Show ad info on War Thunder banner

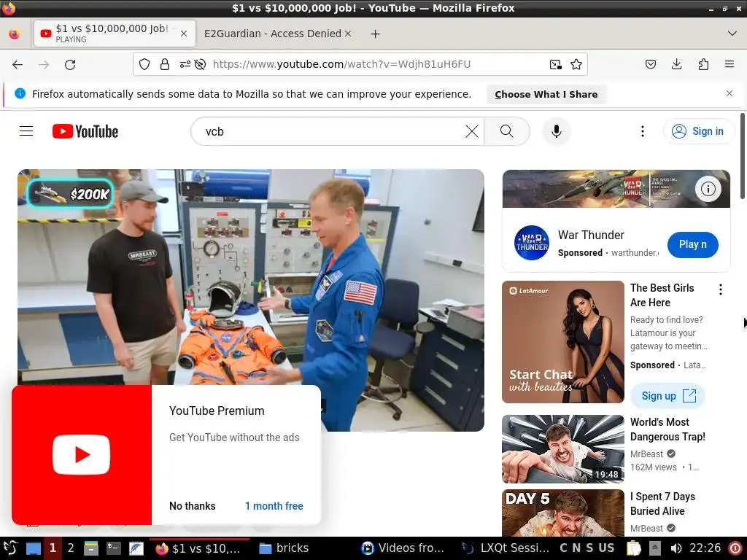coord(708,189)
